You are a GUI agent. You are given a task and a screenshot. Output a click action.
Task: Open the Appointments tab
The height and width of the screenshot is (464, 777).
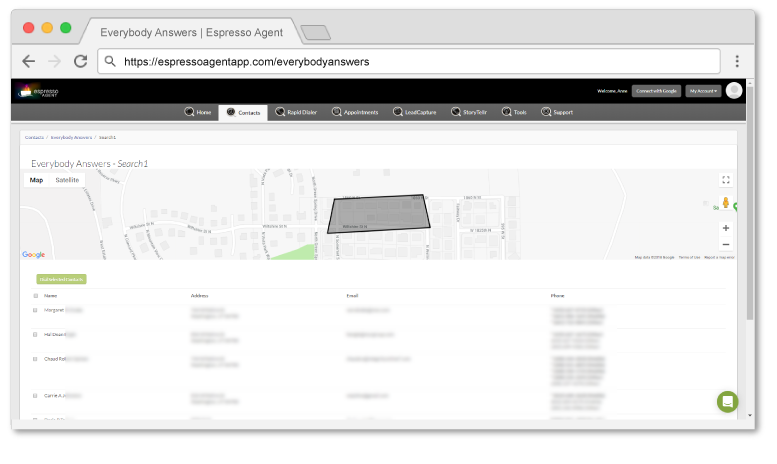click(355, 112)
